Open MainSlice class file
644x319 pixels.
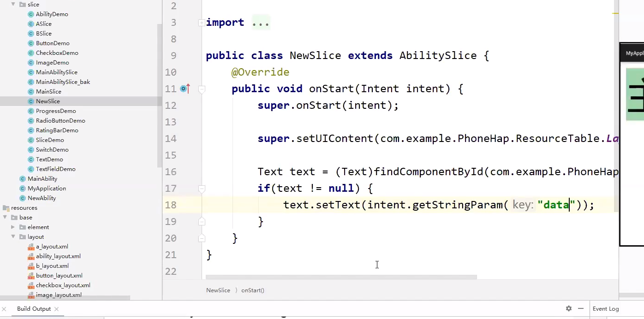pyautogui.click(x=48, y=92)
